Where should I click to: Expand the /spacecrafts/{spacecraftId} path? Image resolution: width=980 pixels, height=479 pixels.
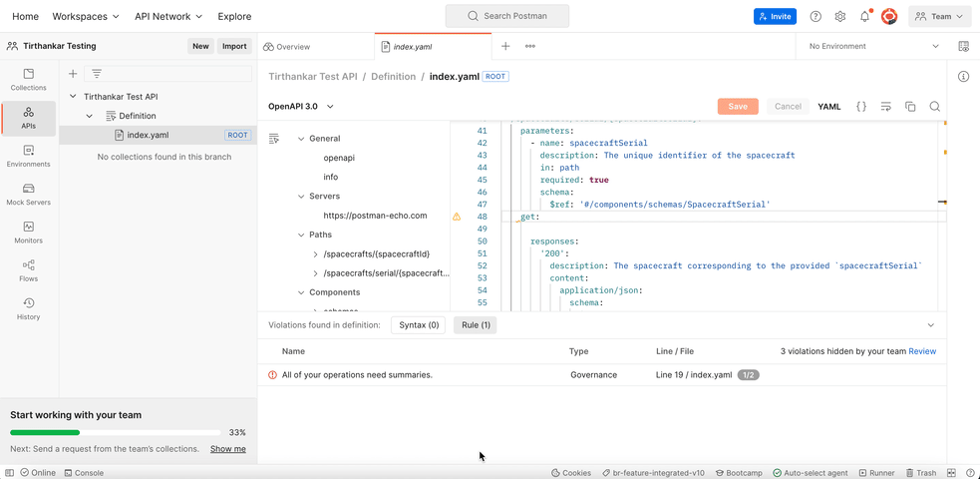[316, 253]
